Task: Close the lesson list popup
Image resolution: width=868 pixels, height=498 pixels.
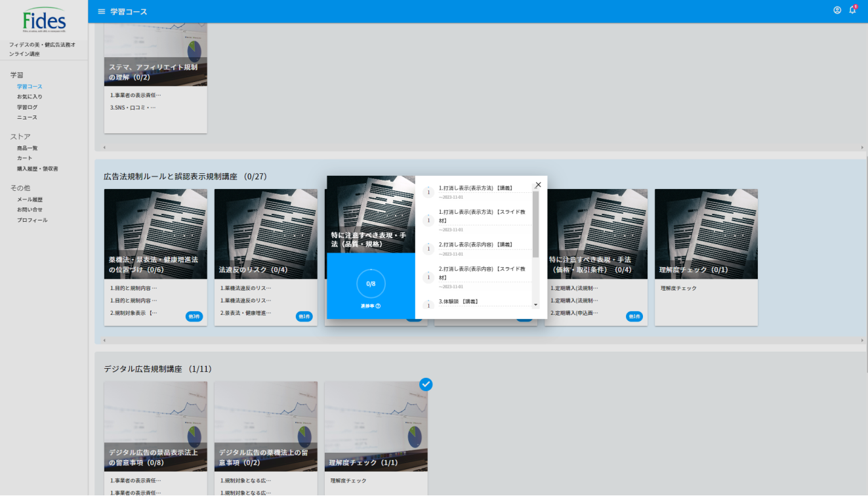Action: coord(538,185)
